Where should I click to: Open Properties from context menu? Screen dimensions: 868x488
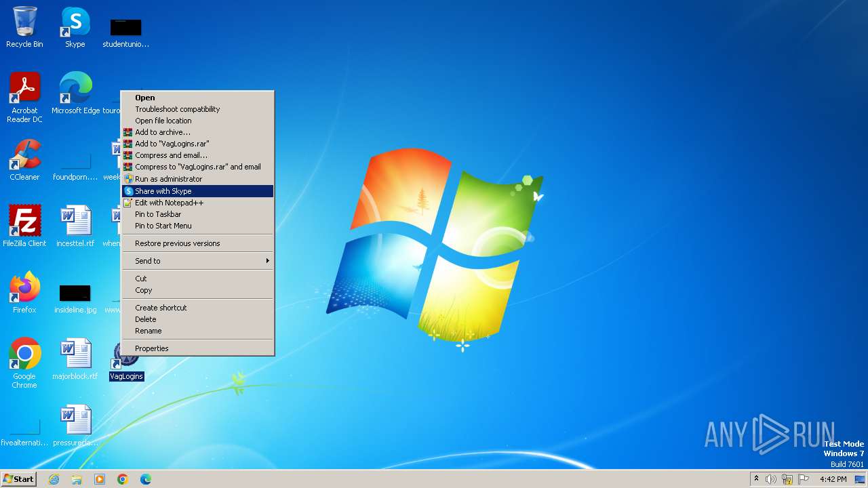point(197,348)
